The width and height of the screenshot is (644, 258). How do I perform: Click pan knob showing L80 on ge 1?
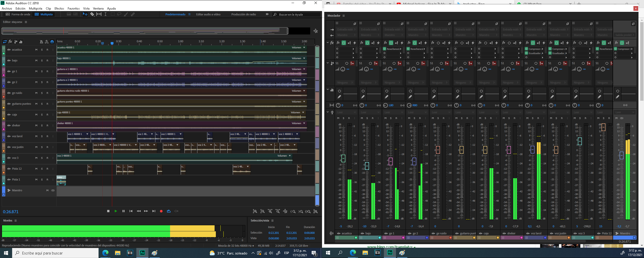(x=386, y=105)
